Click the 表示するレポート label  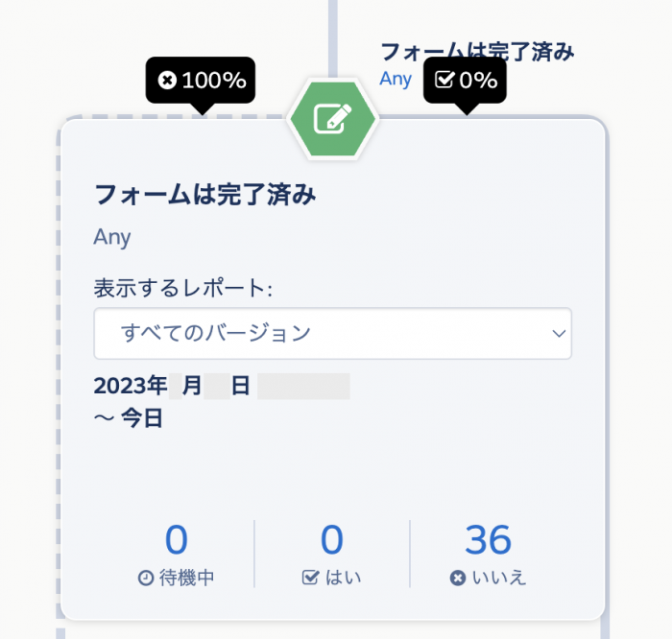click(183, 288)
